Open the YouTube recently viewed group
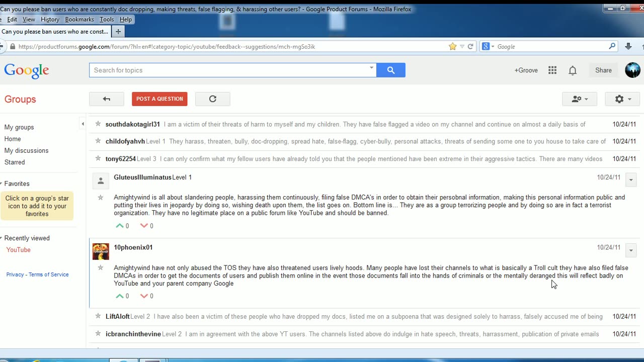Screen dimensions: 644x362 pos(19,250)
